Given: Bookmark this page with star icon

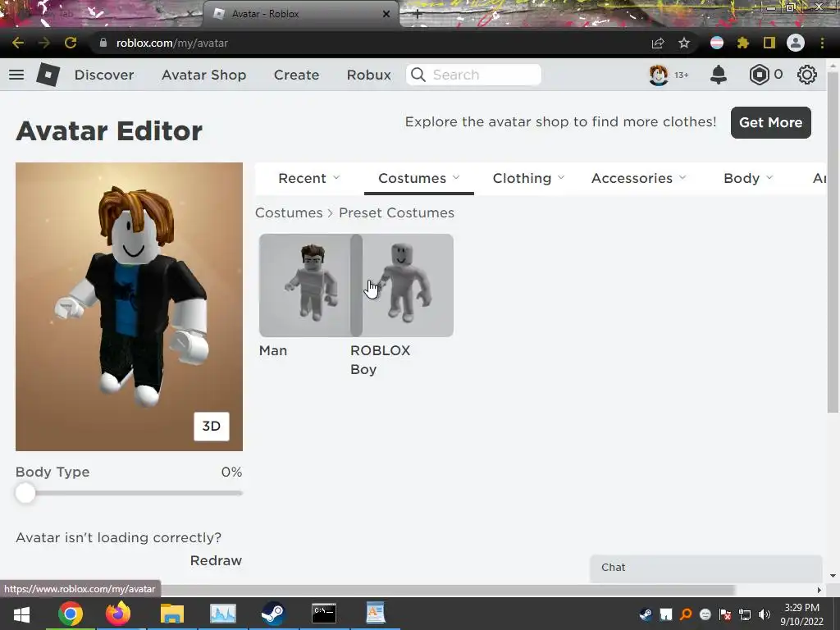Looking at the screenshot, I should point(684,43).
